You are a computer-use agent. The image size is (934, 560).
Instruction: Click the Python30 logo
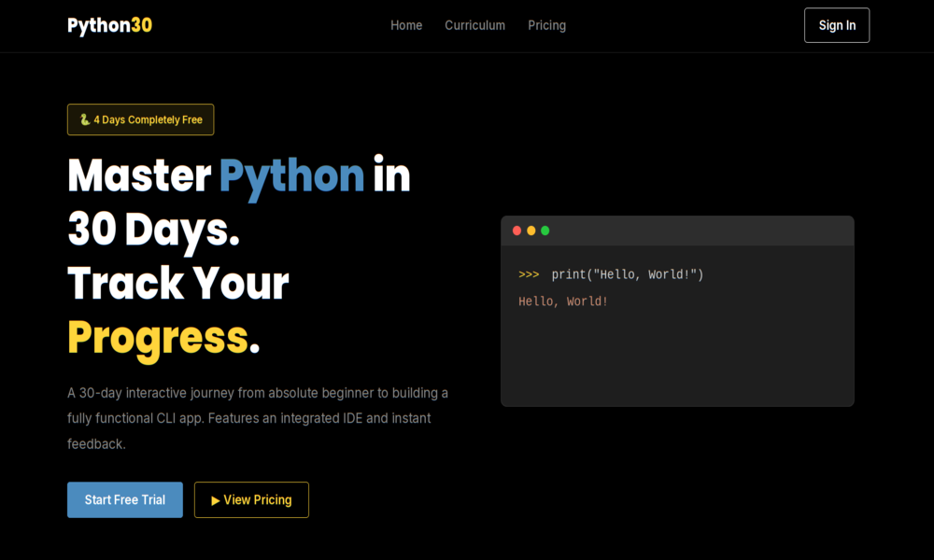109,25
